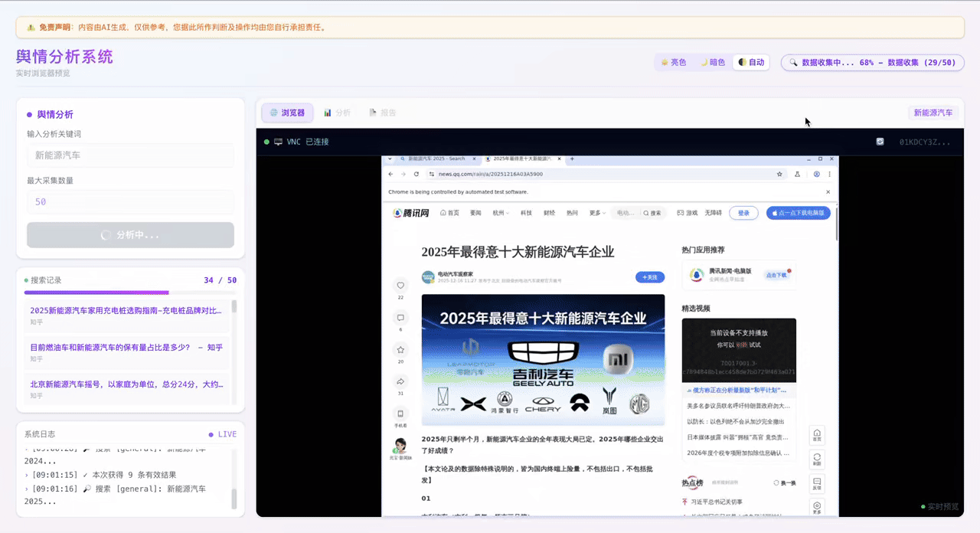Viewport: 980px width, 533px height.
Task: Open 财经 in Tencent navigation
Action: [549, 213]
